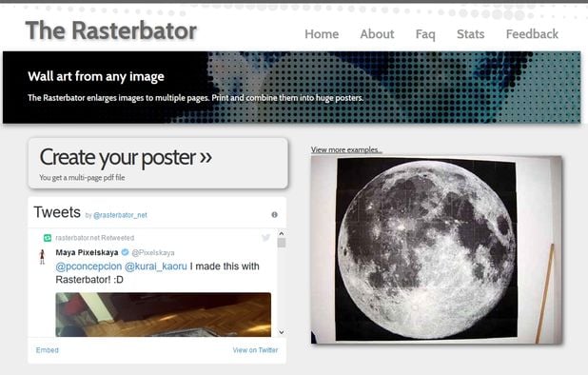Click The Rasterbator site title
Screen dimensions: 588x375
[x=111, y=30]
